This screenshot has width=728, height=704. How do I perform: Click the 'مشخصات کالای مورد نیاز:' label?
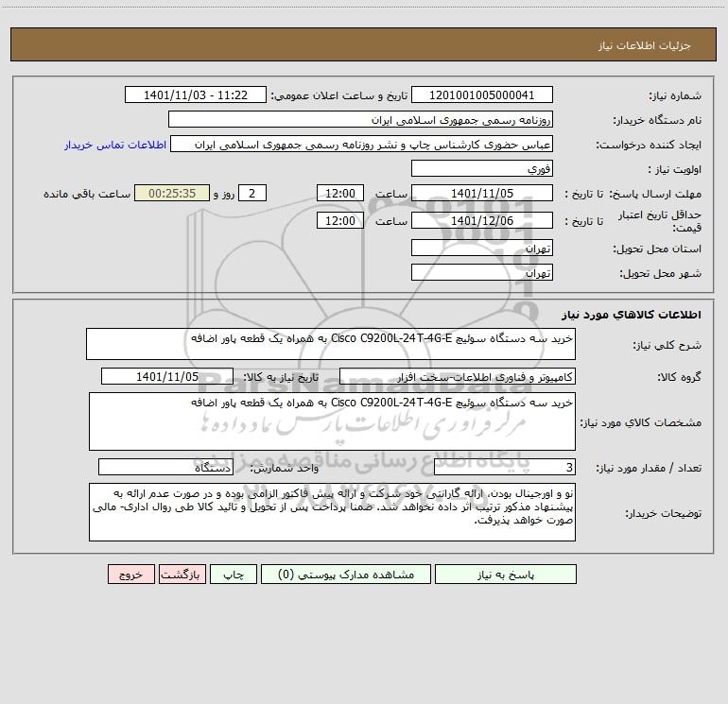[x=641, y=422]
